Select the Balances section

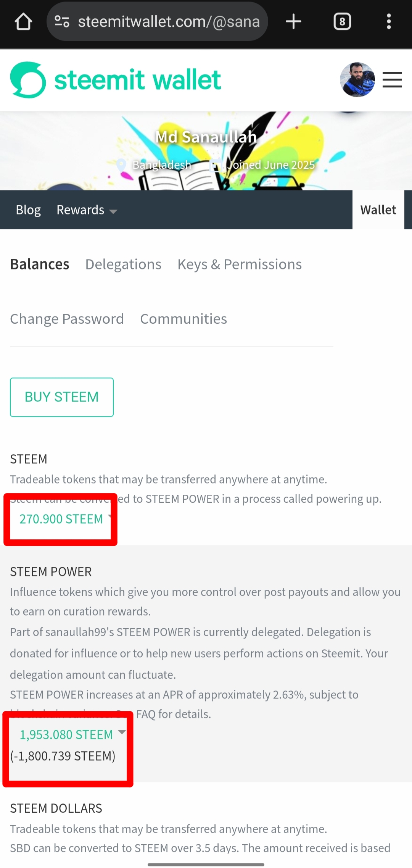pyautogui.click(x=40, y=265)
